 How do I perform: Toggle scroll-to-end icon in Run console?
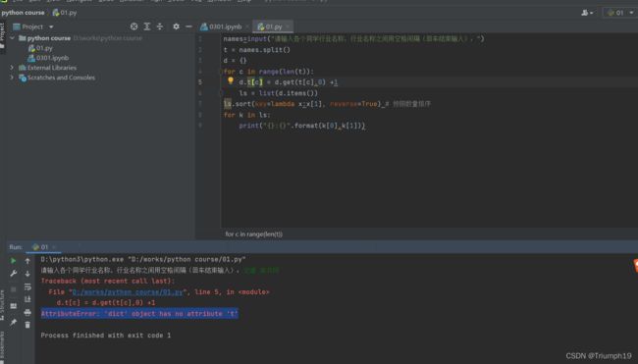(27, 300)
